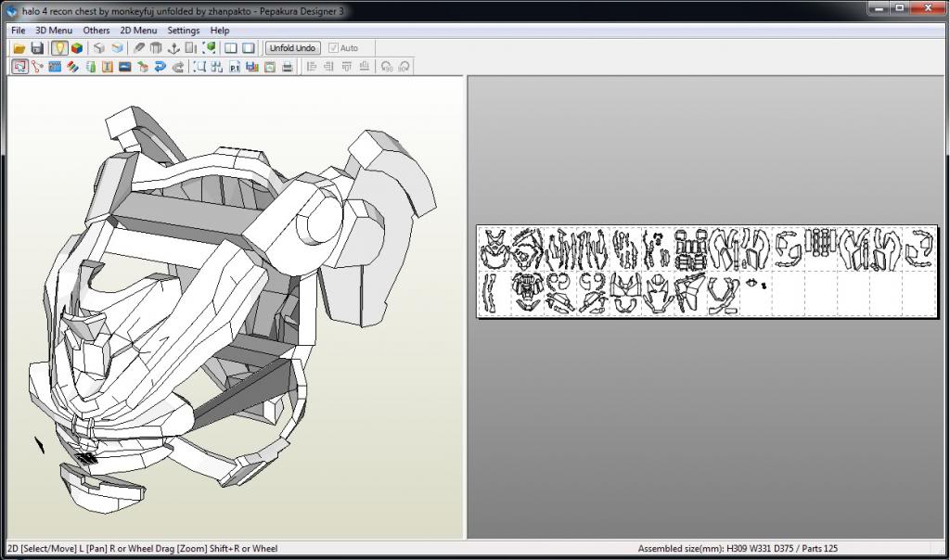950x560 pixels.
Task: Click the printer icon
Action: point(288,67)
